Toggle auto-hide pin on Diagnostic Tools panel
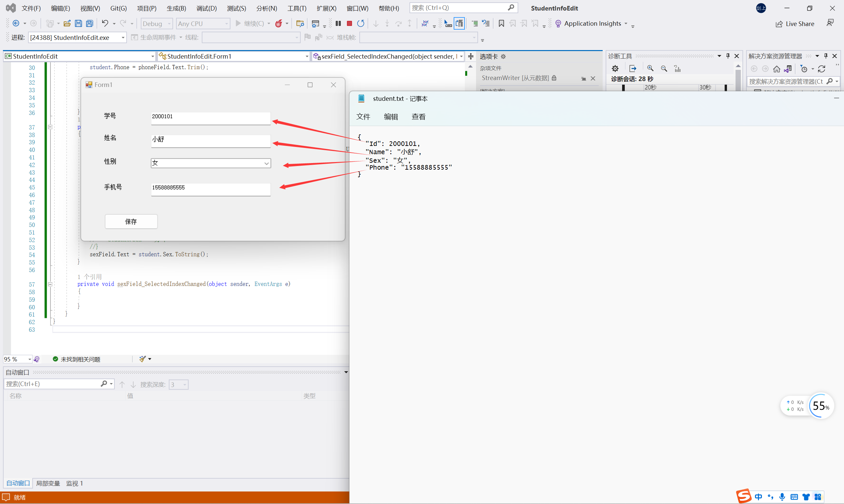 (728, 56)
